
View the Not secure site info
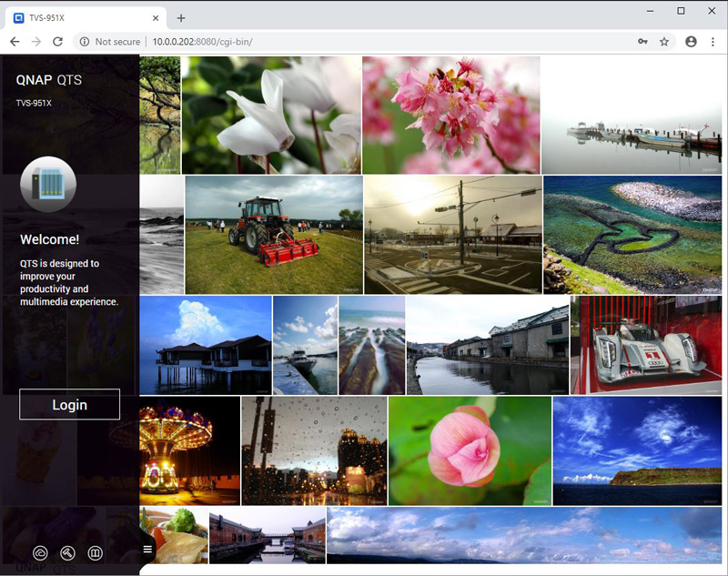(109, 42)
